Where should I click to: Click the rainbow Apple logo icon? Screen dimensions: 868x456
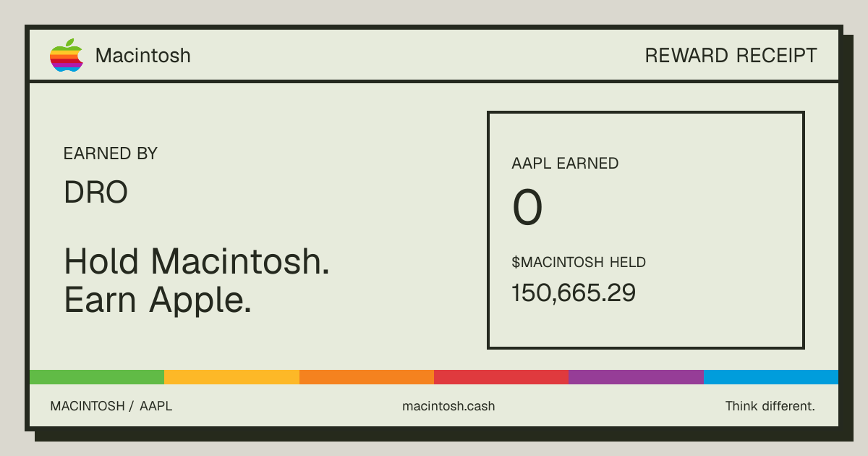pos(67,55)
